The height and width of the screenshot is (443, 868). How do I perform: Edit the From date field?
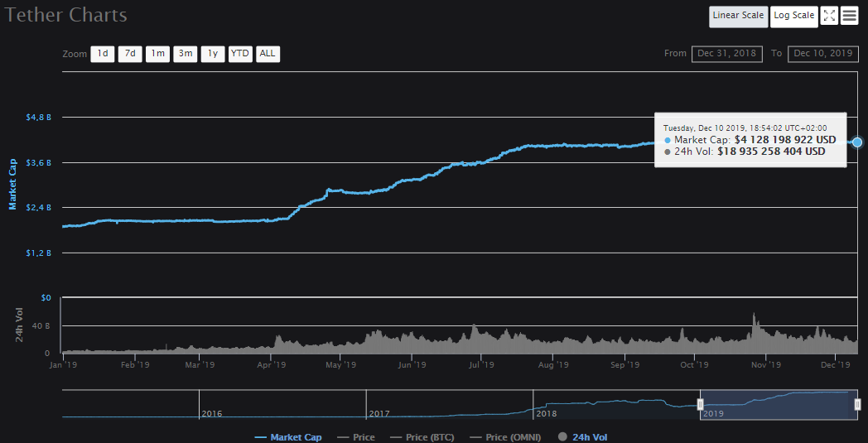[x=727, y=54]
